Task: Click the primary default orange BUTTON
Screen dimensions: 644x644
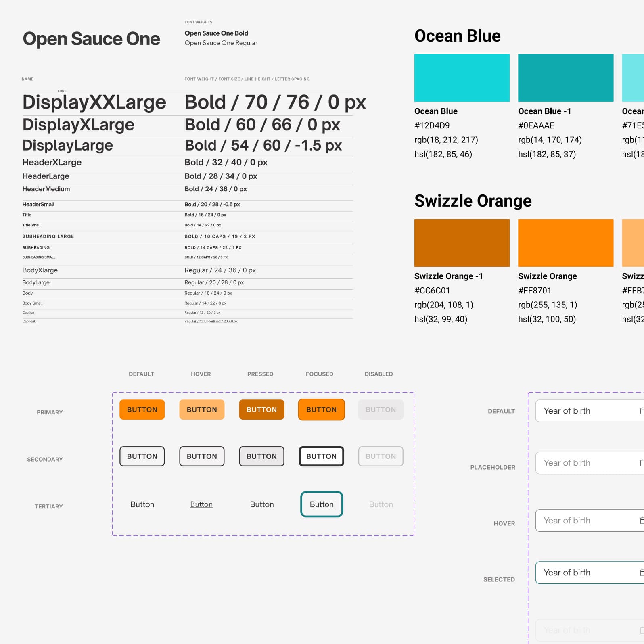Action: [142, 410]
